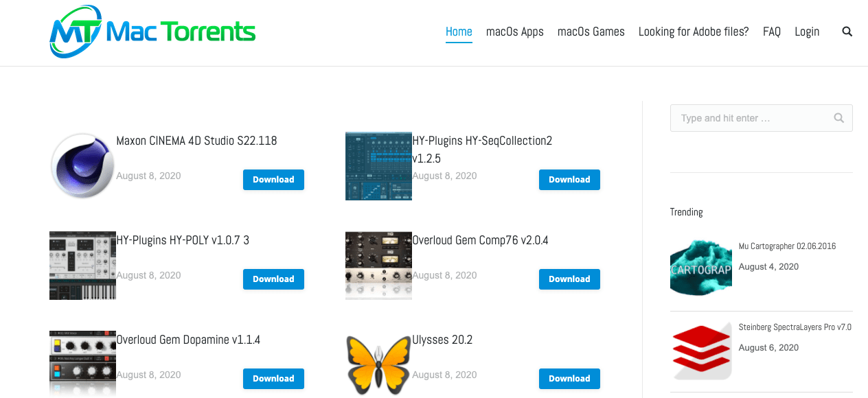The image size is (868, 398).
Task: Open the HY-Plugins HY-SeqCollection2 v1.2.5 title
Action: click(482, 150)
